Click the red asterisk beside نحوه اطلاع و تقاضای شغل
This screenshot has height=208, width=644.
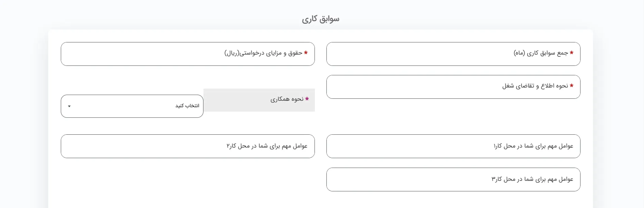572,86
